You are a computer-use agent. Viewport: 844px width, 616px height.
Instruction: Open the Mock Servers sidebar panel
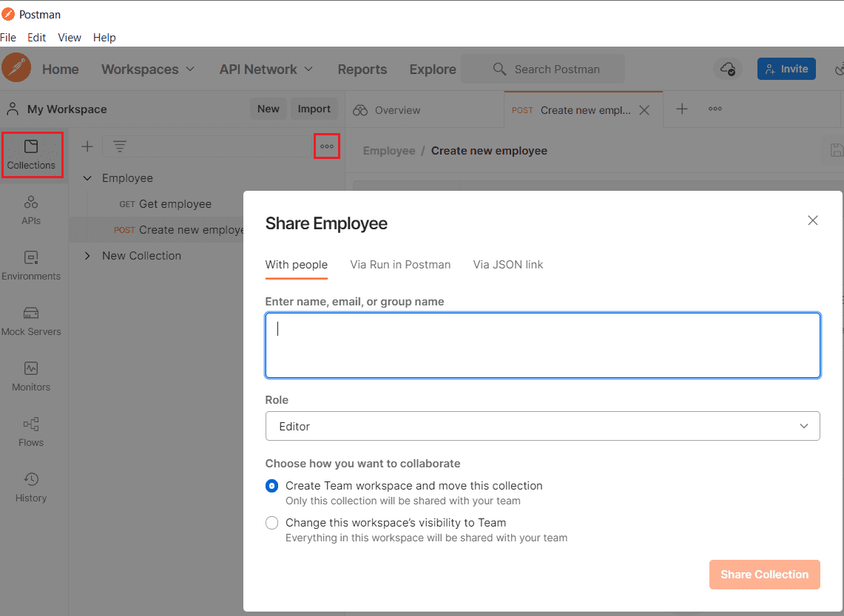(x=31, y=321)
